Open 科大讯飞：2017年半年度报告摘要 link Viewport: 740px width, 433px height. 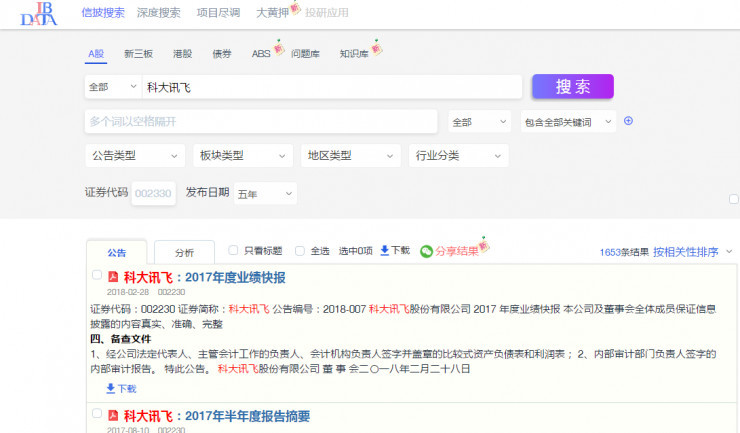pyautogui.click(x=217, y=416)
